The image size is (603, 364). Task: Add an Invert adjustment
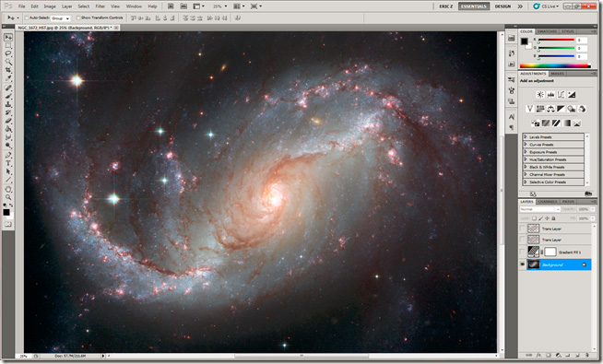536,123
